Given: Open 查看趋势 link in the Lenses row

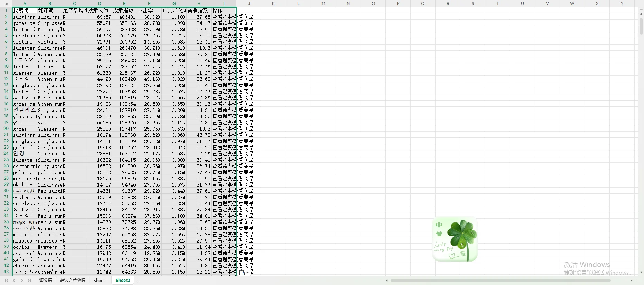Looking at the screenshot, I should 223,67.
